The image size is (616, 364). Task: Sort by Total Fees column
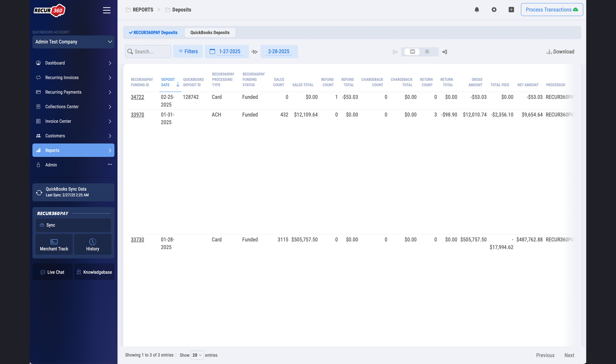pos(500,85)
